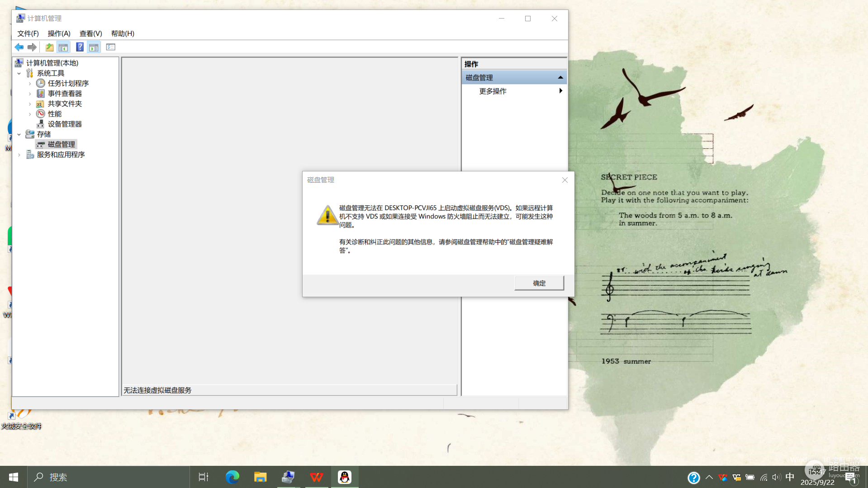The image size is (868, 488).
Task: Expand the 服务和应用程序 tree node
Action: tap(19, 155)
